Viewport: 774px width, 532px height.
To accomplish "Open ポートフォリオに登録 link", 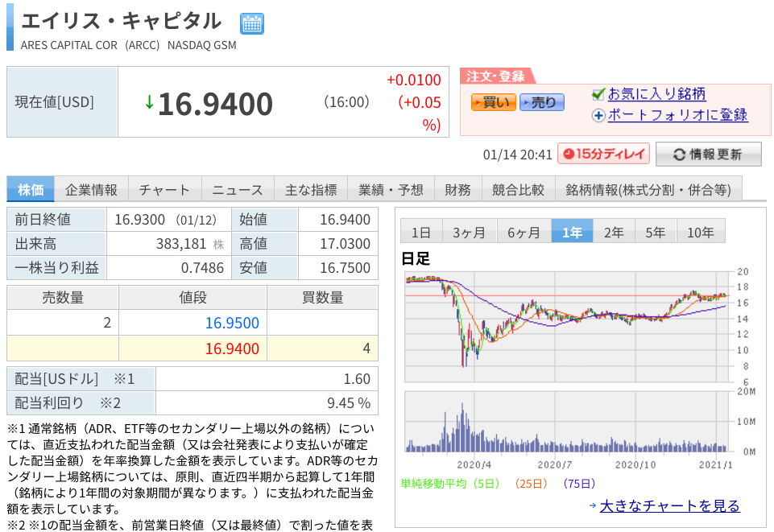I will point(677,115).
